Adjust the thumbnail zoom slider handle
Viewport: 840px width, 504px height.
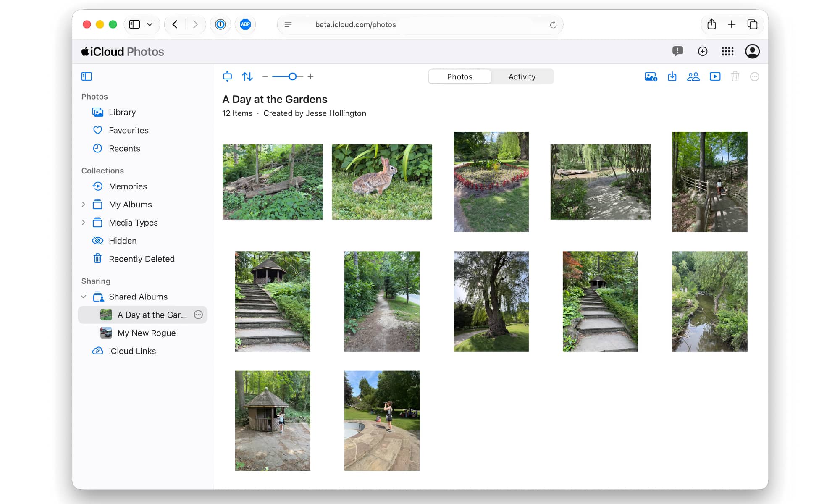293,76
